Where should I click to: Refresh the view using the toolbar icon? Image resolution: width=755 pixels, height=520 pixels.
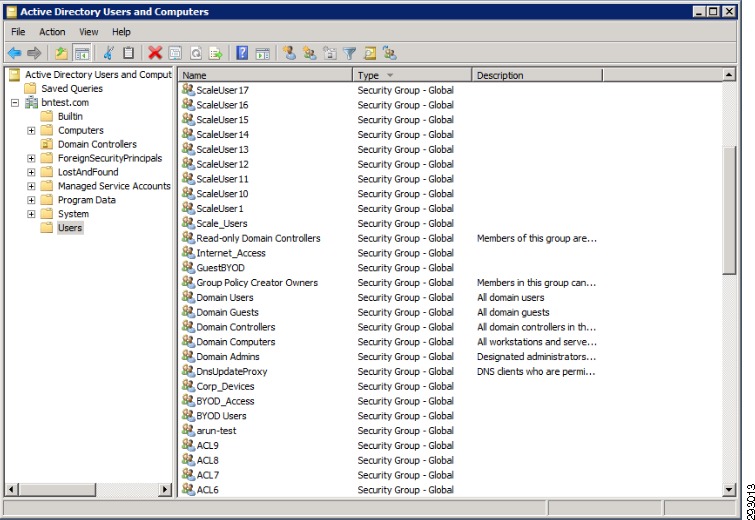tap(195, 53)
